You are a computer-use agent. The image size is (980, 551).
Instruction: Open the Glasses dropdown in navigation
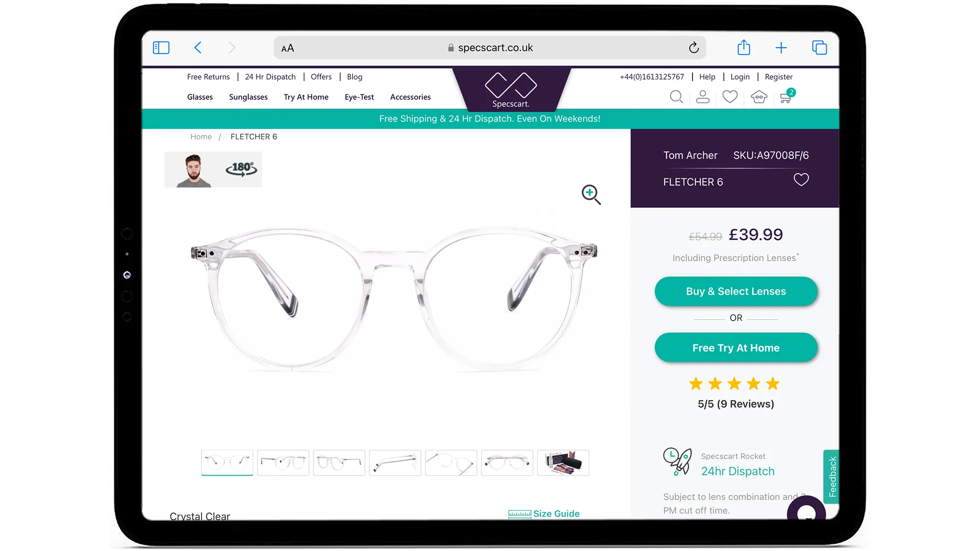200,97
